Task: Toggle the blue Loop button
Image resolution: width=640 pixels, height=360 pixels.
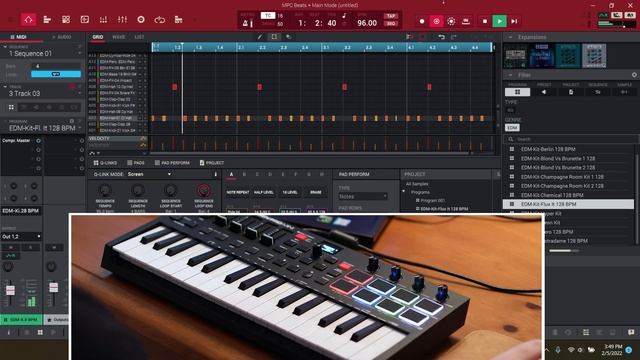Action: [x=56, y=74]
